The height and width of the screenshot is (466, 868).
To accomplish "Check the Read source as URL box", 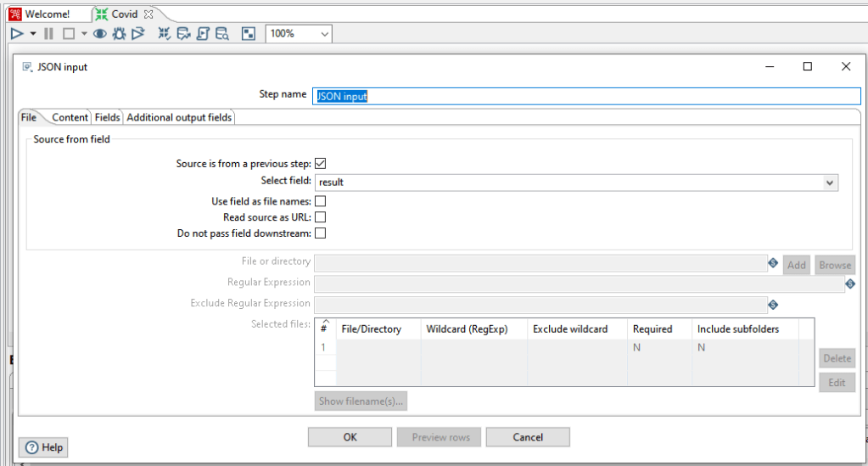I will click(321, 217).
